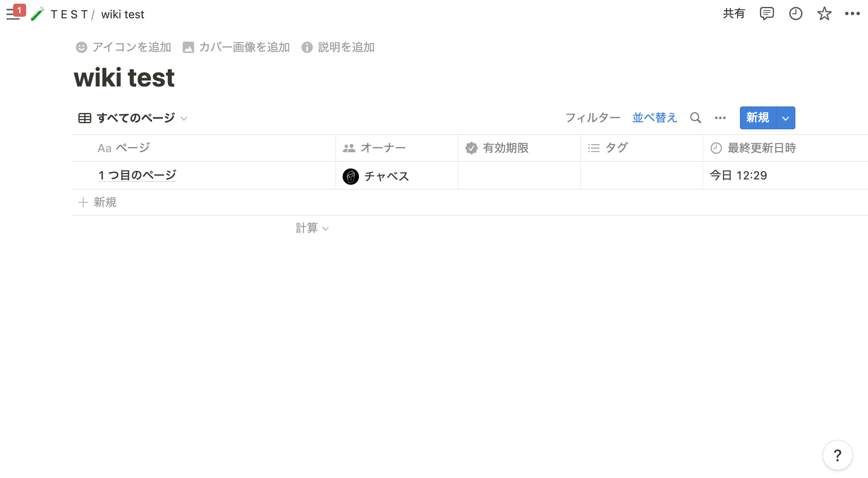This screenshot has width=868, height=478.
Task: Click the 今日 12:29 timestamp cell
Action: pyautogui.click(x=785, y=176)
